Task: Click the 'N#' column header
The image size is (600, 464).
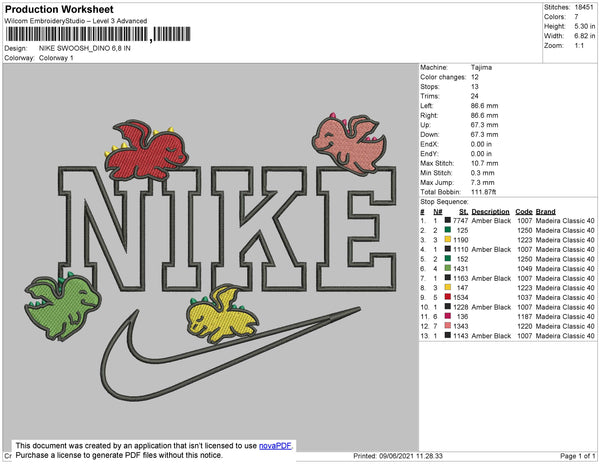Action: click(x=438, y=212)
